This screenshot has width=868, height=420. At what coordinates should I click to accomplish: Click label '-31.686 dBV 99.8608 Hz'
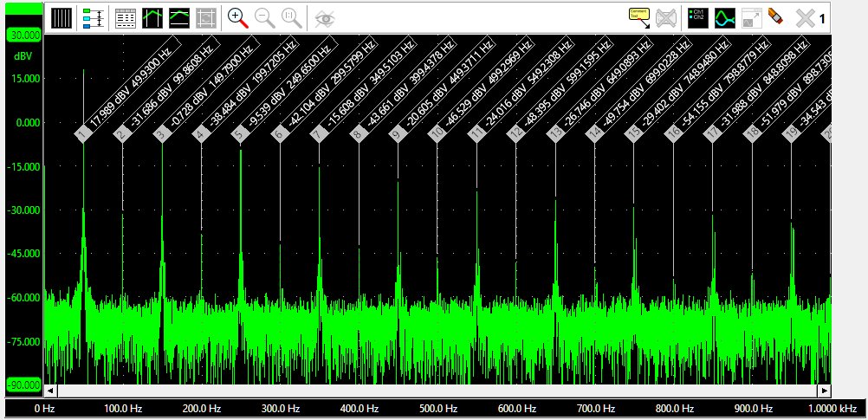click(x=172, y=84)
